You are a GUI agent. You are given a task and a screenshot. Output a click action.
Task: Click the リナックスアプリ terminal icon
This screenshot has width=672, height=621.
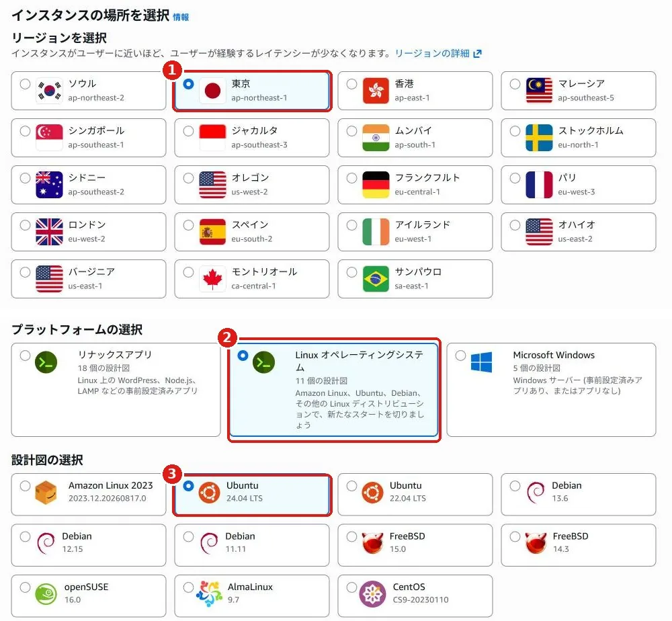pos(46,362)
